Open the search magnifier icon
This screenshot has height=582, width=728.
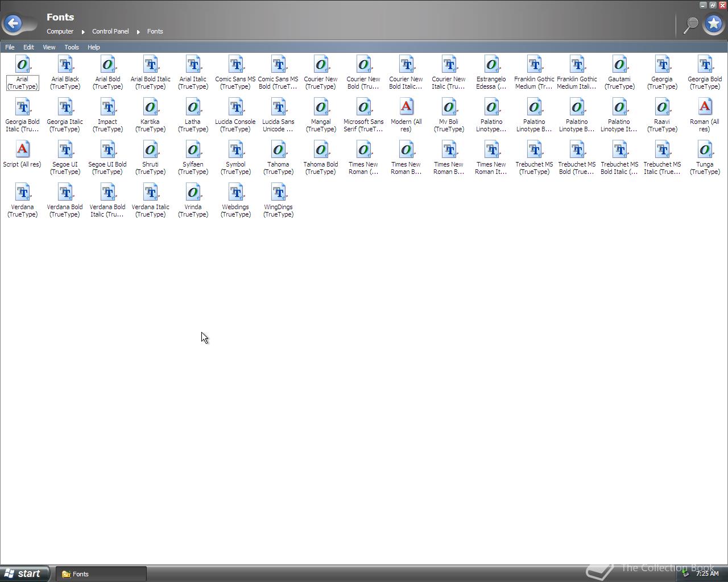coord(690,24)
